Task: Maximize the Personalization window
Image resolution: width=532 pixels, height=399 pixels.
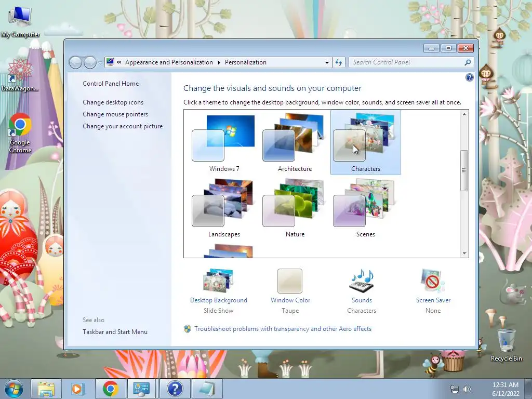Action: coord(448,48)
